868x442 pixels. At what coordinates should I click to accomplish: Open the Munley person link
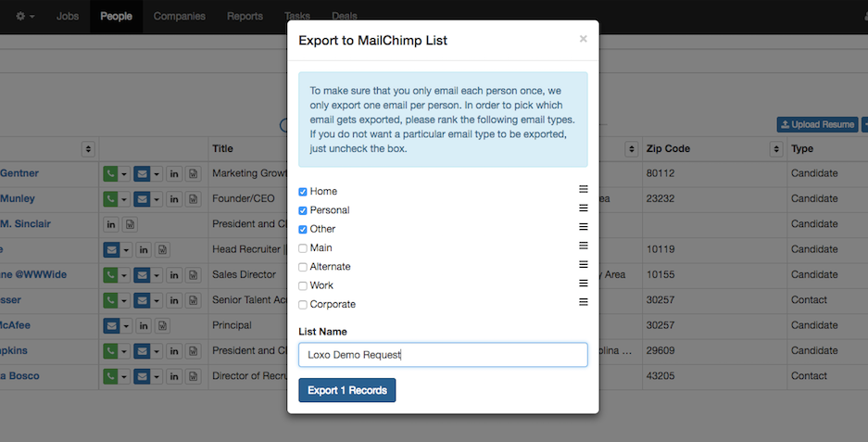18,198
